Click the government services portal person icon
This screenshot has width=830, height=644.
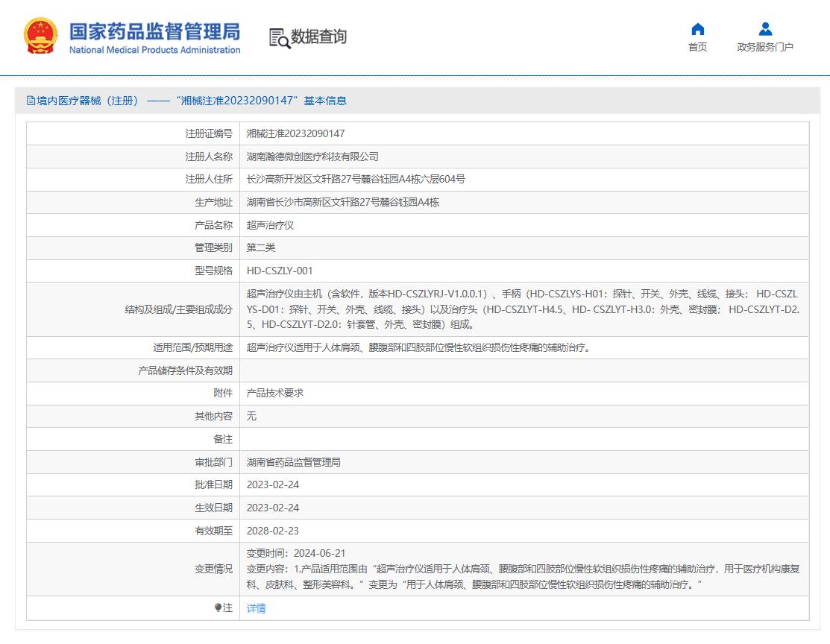[x=764, y=29]
